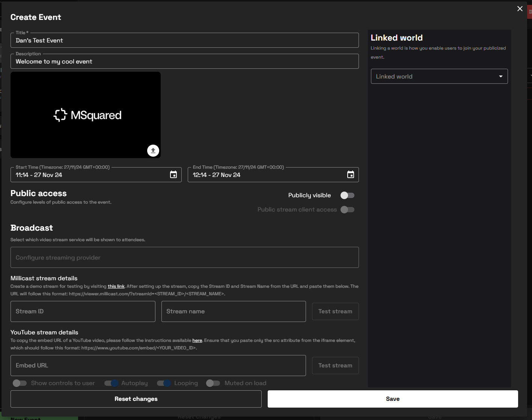
Task: Click the Embed URL input field
Action: click(158, 366)
